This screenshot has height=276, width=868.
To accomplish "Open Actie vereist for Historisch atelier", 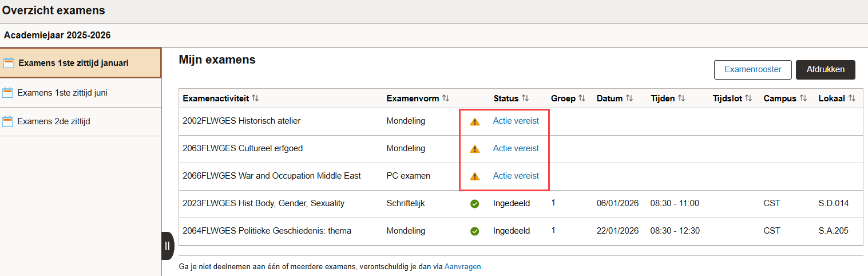I will pos(516,121).
